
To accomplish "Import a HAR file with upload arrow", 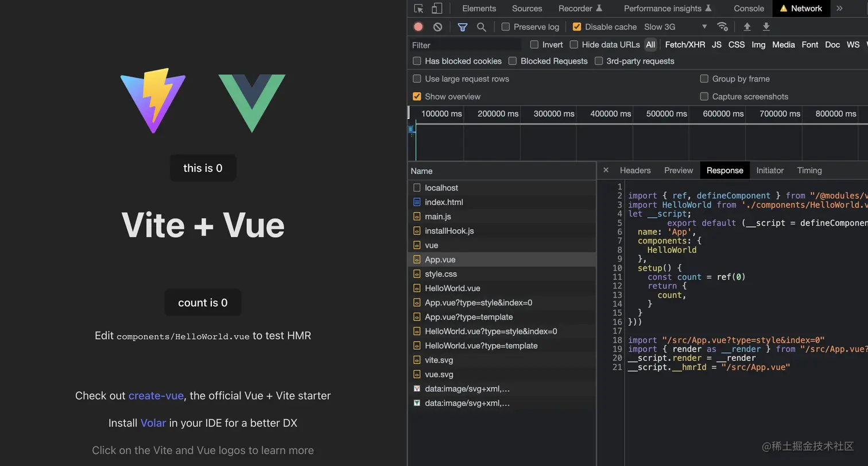I will (x=747, y=27).
